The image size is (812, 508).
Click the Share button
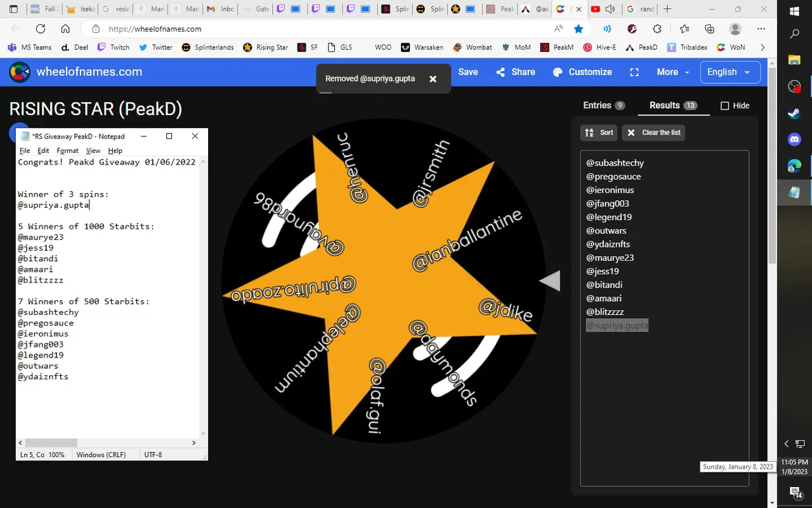[516, 72]
